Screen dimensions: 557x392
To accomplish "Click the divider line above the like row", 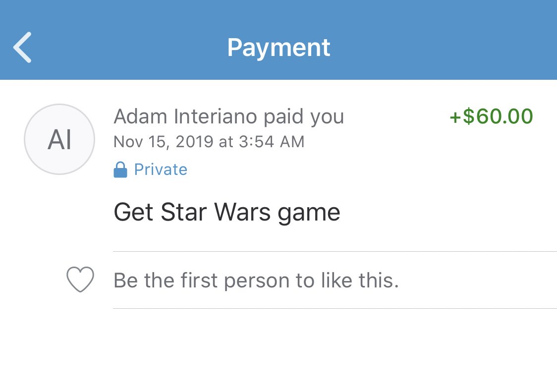I will tap(335, 252).
